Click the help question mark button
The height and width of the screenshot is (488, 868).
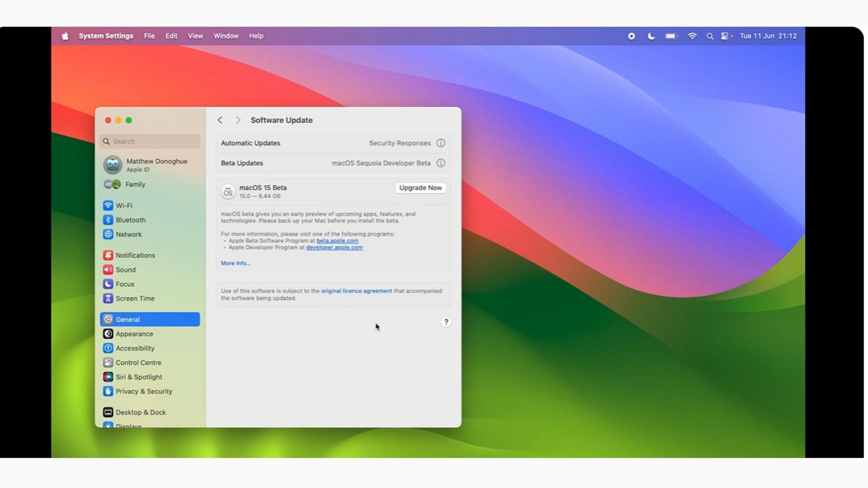(446, 322)
